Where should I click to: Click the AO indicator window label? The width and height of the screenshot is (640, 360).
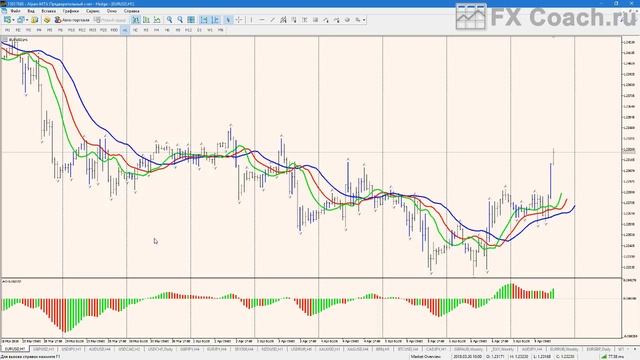[12, 282]
